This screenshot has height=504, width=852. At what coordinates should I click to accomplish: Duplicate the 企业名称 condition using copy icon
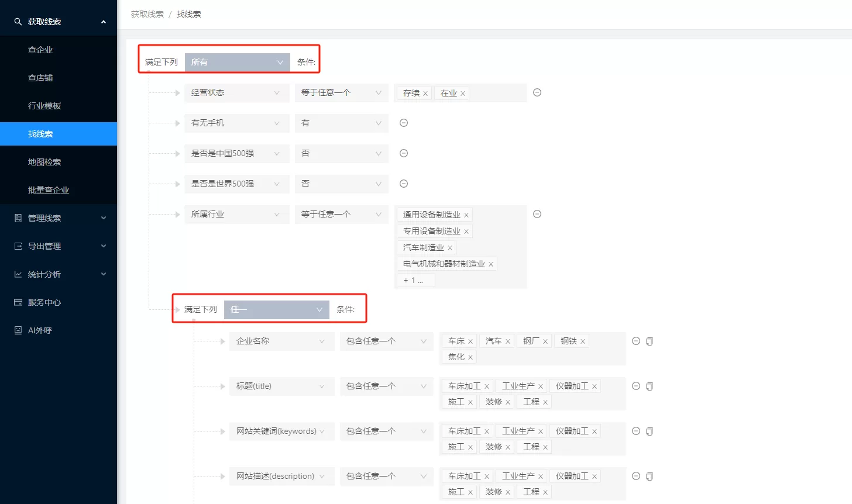[650, 341]
